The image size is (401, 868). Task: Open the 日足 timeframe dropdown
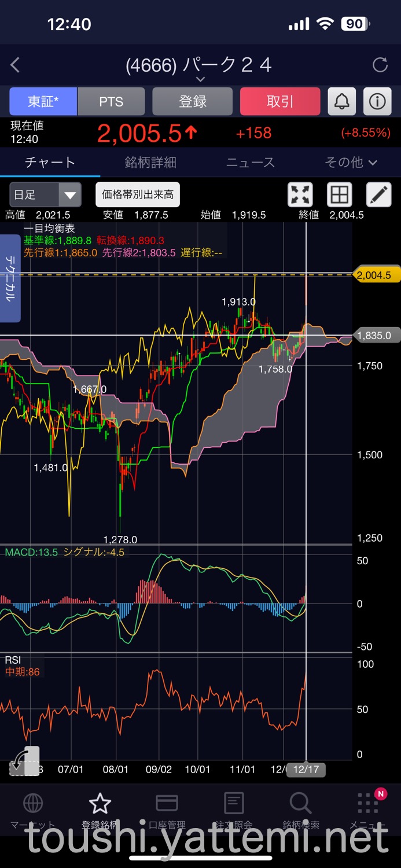click(45, 195)
